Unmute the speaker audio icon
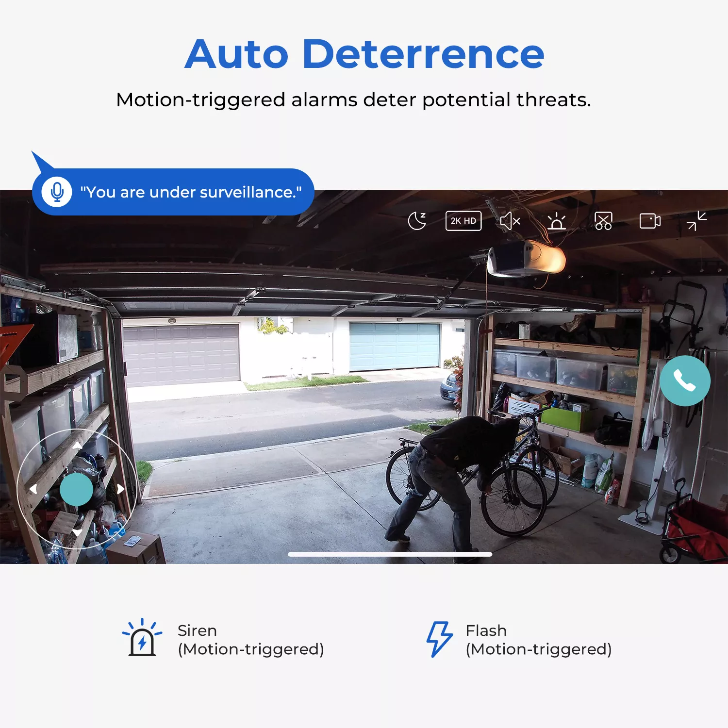Screen dimensions: 728x728 click(510, 221)
